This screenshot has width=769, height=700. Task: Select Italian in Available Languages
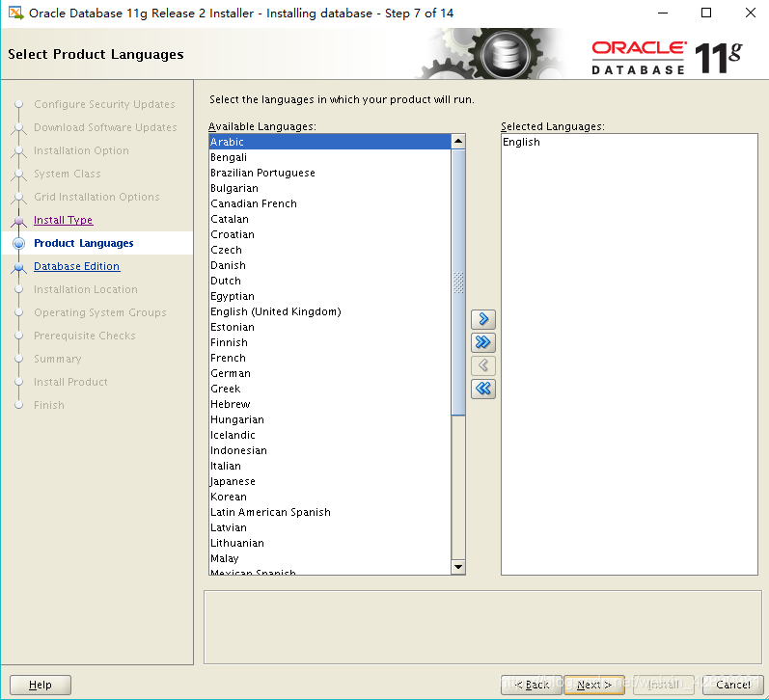tap(330, 466)
